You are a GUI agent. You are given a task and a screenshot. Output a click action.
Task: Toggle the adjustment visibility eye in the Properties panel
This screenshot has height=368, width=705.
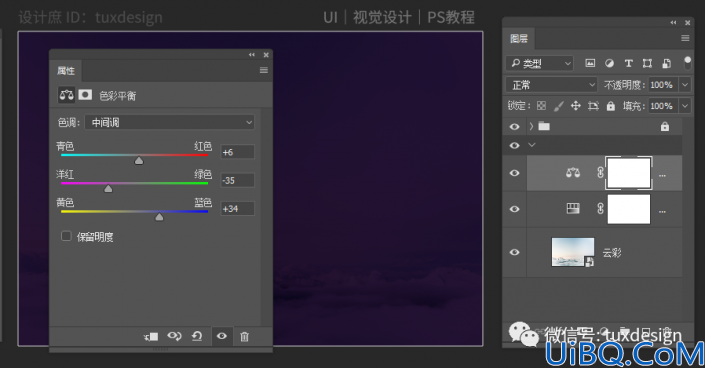[x=222, y=337]
